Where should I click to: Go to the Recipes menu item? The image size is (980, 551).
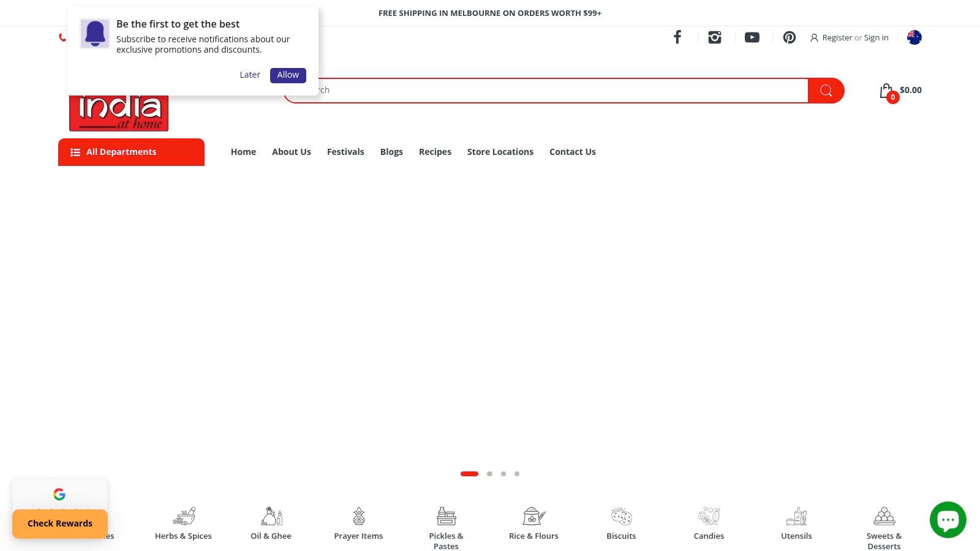click(435, 152)
